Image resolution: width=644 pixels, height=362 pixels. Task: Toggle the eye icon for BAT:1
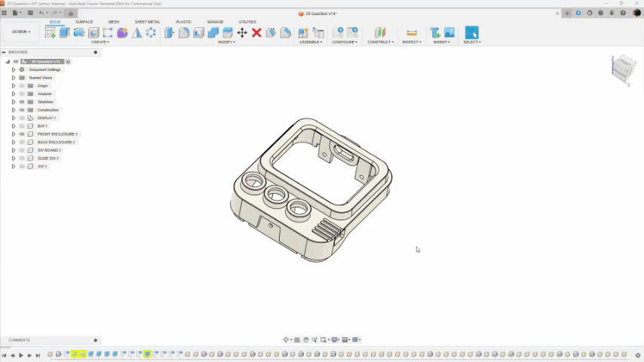(22, 126)
